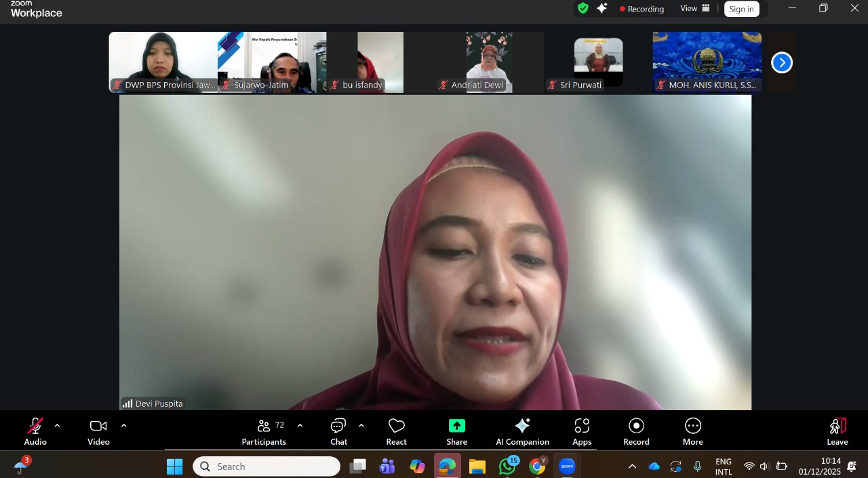Open the React emoji menu
This screenshot has height=478, width=868.
click(396, 432)
